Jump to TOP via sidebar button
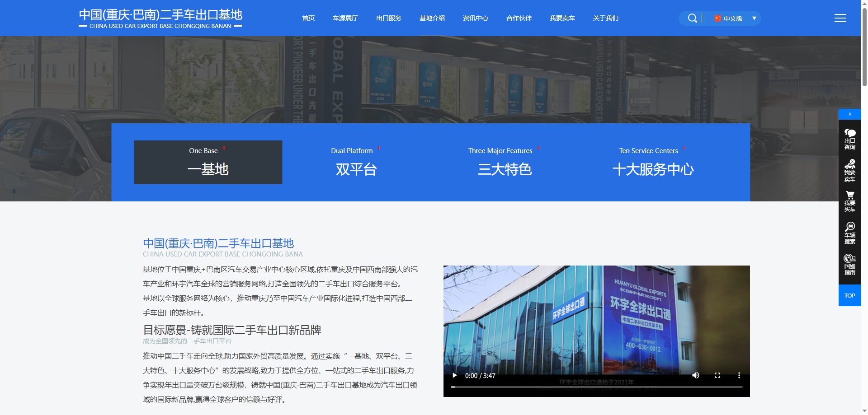Screen dimensions: 868x415 click(x=850, y=295)
